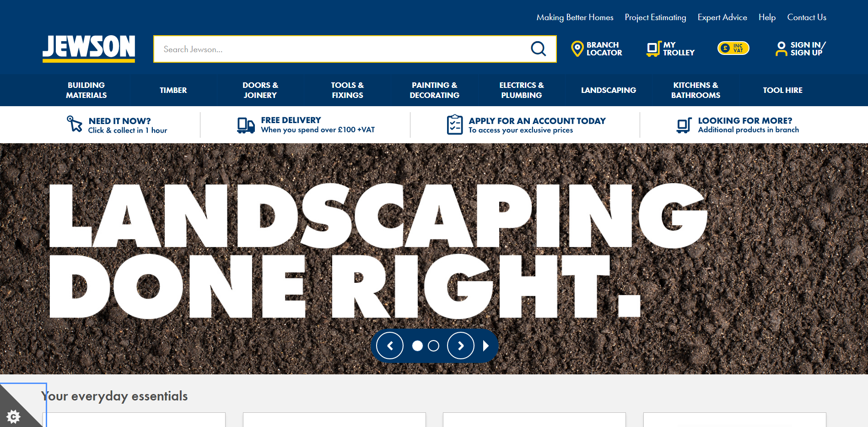
Task: Open Expert Advice link
Action: point(722,17)
